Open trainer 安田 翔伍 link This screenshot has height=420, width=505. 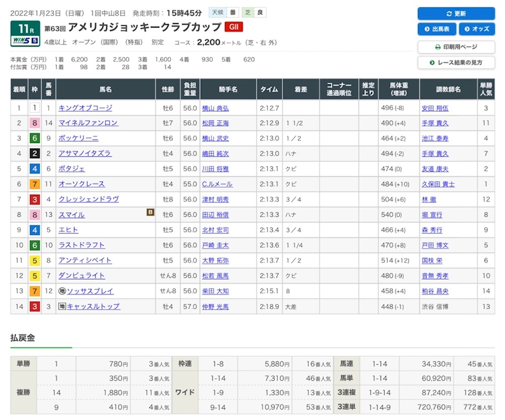(x=435, y=108)
